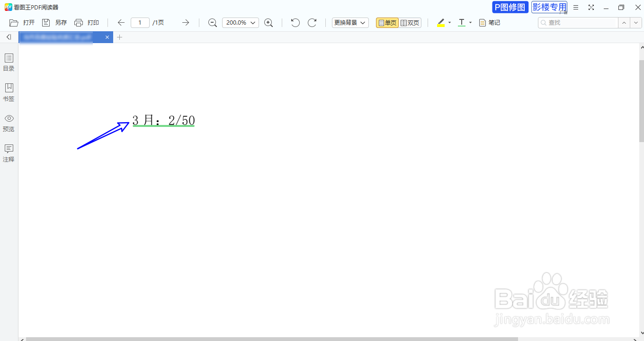Click the 看图王PDF阅读器 app logo icon
This screenshot has width=644, height=341.
tap(8, 7)
